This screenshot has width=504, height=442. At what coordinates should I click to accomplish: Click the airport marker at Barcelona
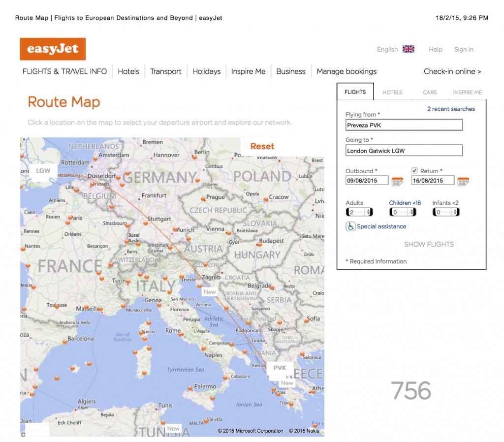[x=65, y=342]
